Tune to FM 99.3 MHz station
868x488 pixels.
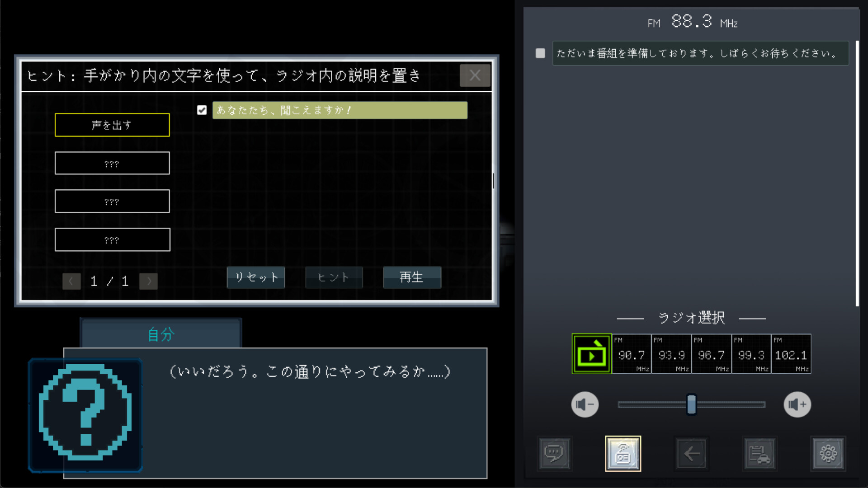pyautogui.click(x=751, y=354)
